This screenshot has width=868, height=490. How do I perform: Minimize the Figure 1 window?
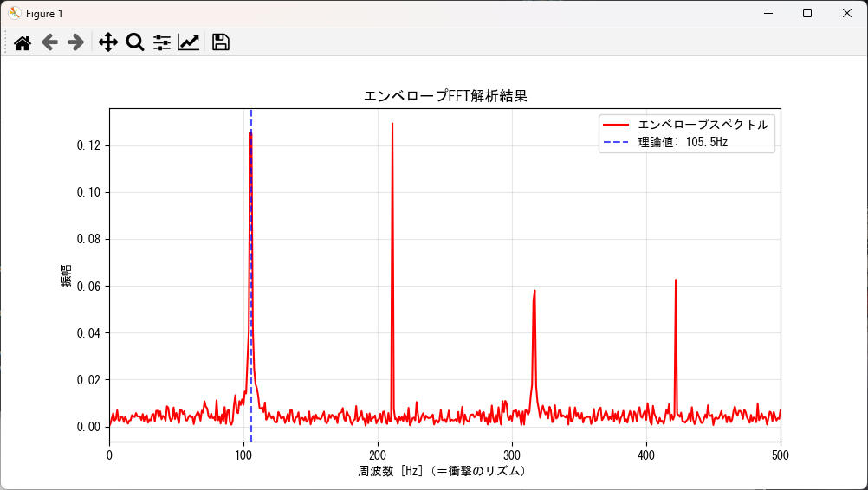pyautogui.click(x=768, y=13)
